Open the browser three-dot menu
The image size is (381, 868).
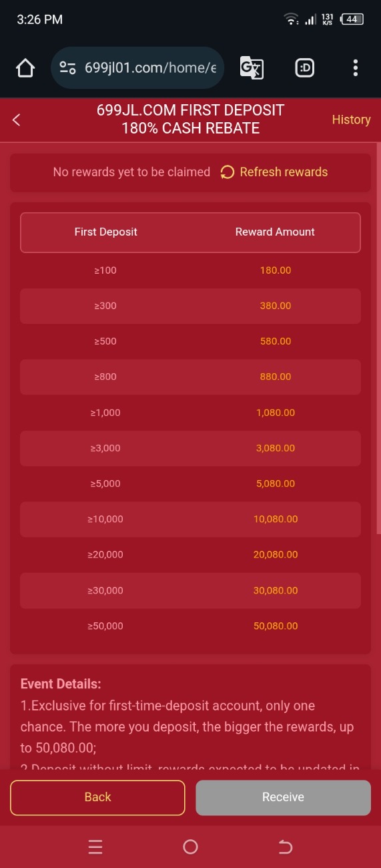click(x=355, y=68)
